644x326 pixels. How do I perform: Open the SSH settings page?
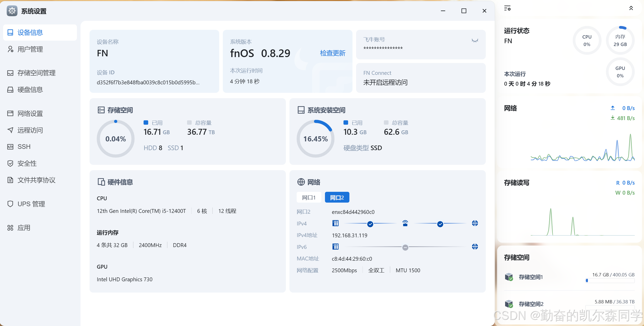(x=24, y=147)
